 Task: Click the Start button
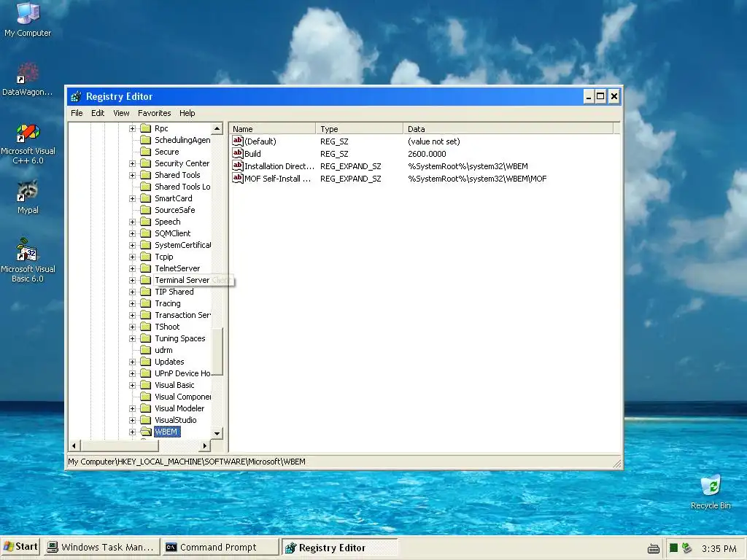[20, 547]
